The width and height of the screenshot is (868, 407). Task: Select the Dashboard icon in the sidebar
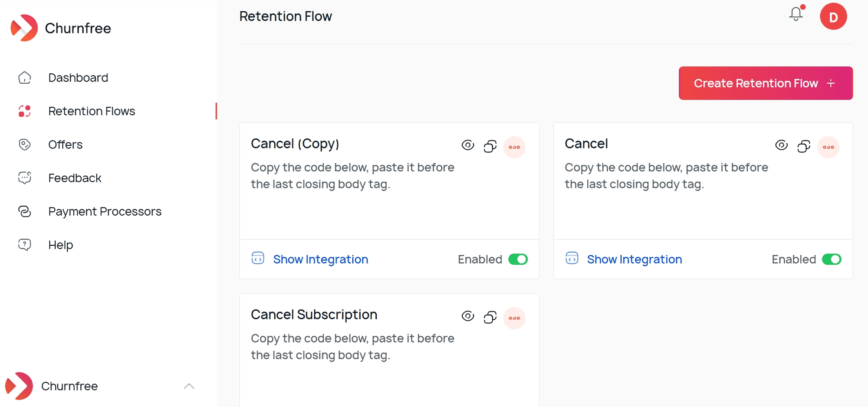pyautogui.click(x=25, y=77)
